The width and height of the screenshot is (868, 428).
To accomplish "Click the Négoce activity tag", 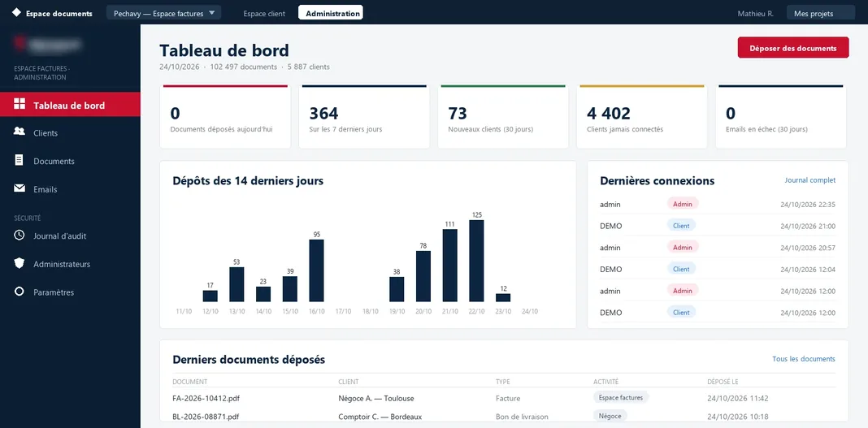I will click(610, 415).
